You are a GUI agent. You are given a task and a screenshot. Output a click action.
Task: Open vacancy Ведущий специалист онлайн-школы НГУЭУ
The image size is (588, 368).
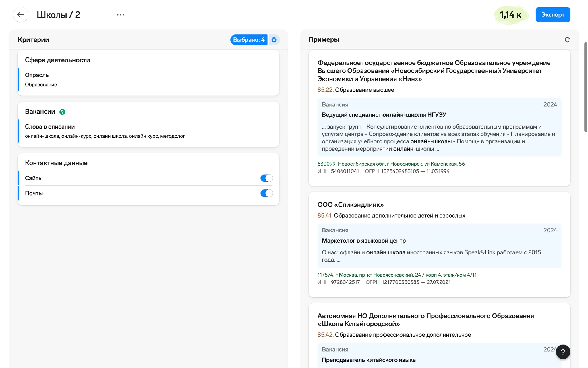pyautogui.click(x=384, y=115)
